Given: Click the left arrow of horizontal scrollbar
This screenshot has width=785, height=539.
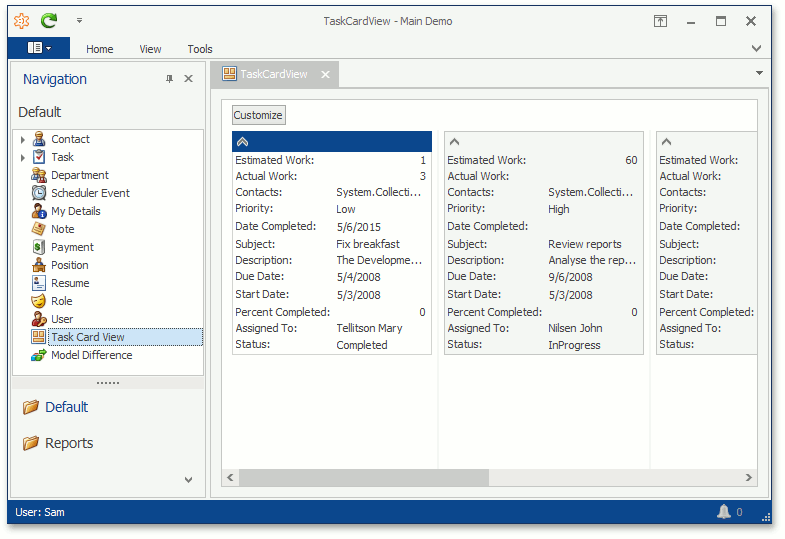Looking at the screenshot, I should 230,477.
